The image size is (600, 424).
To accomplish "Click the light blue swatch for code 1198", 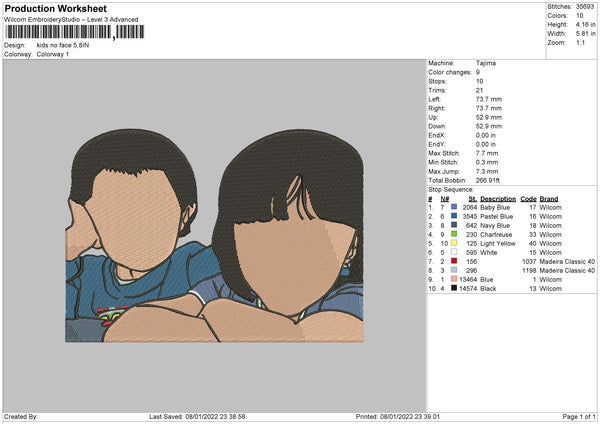I will pos(454,270).
